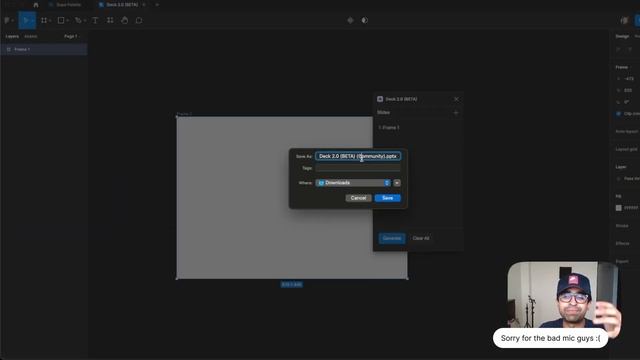Close the Deck 2.0 (BETA) plugin panel
Viewport: 640px width, 360px height.
456,99
